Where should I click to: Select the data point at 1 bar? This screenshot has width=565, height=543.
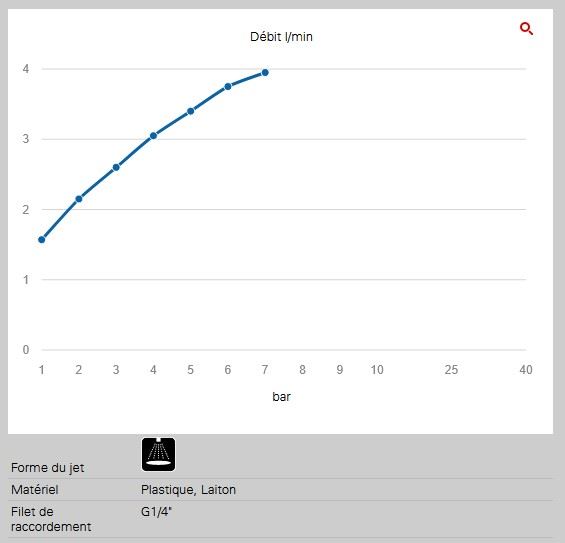tap(42, 240)
